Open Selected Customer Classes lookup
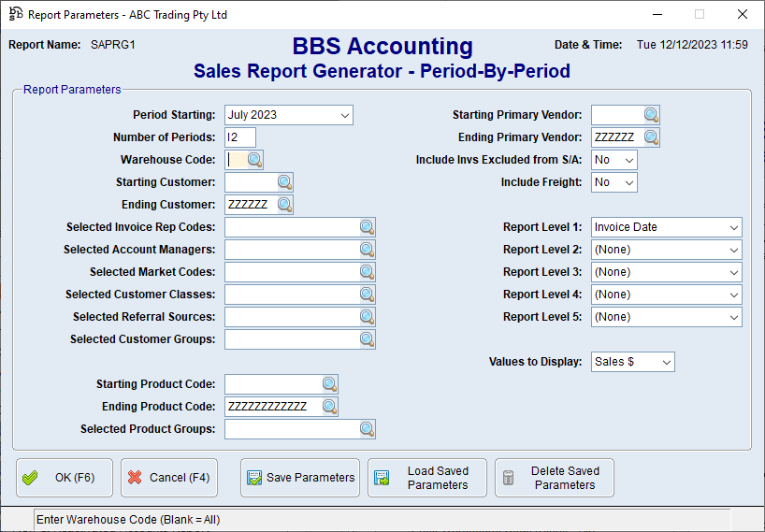This screenshot has width=765, height=532. coord(367,295)
